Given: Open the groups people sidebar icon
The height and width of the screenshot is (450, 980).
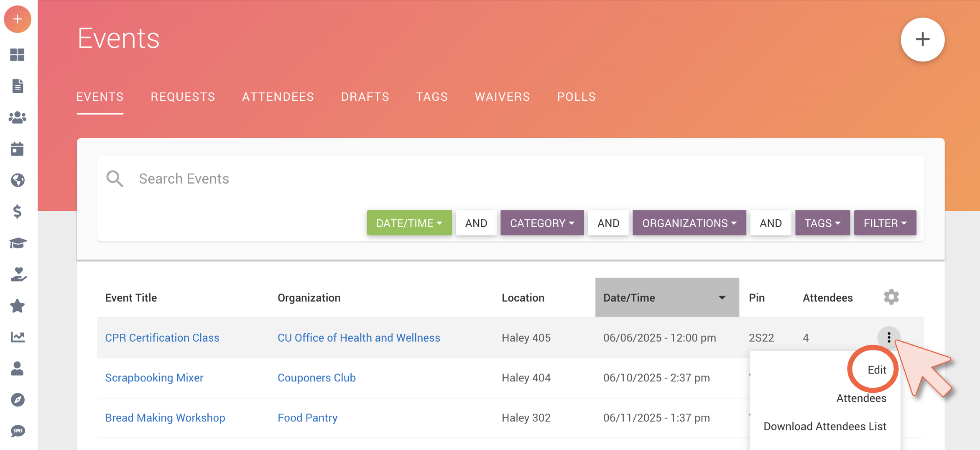Looking at the screenshot, I should [x=18, y=118].
